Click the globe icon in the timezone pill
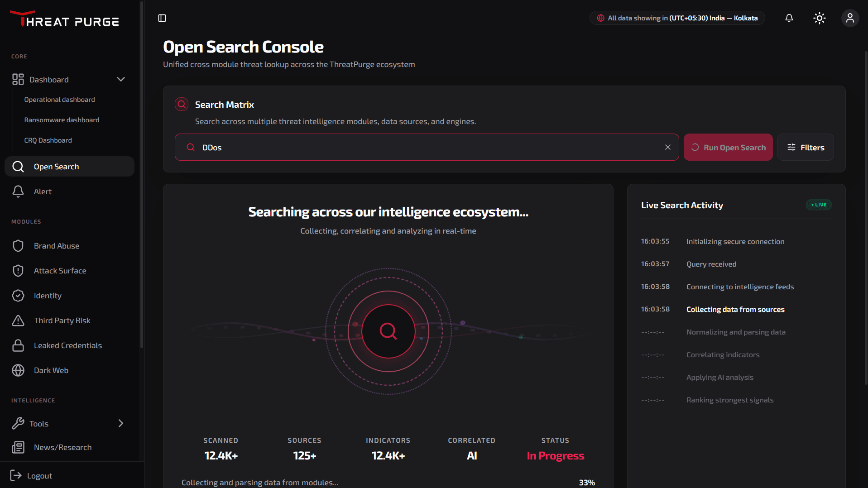Image resolution: width=868 pixels, height=488 pixels. [x=600, y=18]
